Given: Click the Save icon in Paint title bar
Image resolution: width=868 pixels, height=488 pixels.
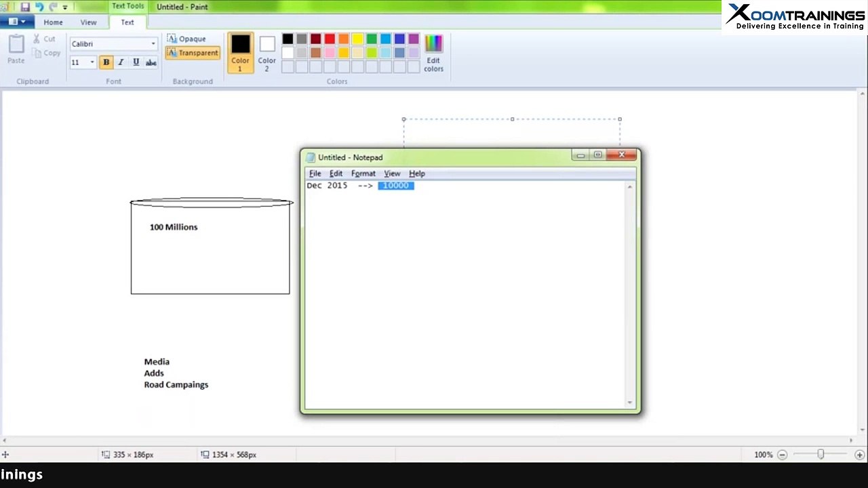Looking at the screenshot, I should click(x=25, y=7).
